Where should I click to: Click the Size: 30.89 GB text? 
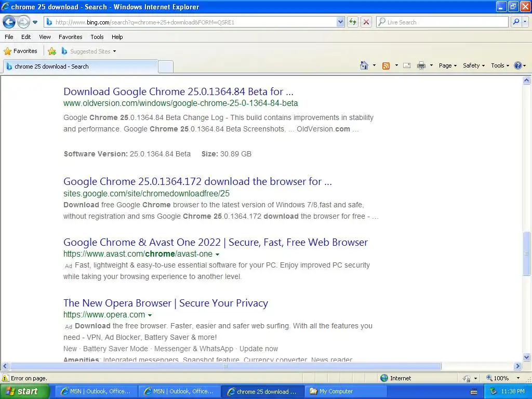tap(227, 154)
